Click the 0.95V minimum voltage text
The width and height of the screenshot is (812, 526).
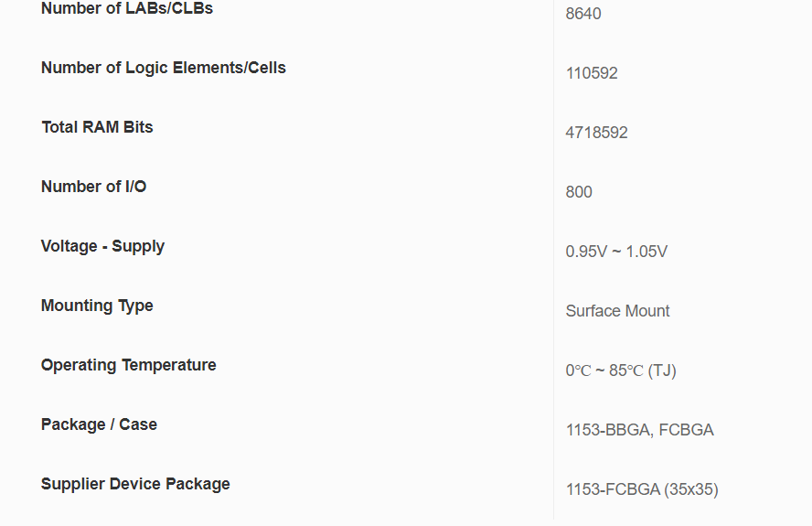click(586, 252)
